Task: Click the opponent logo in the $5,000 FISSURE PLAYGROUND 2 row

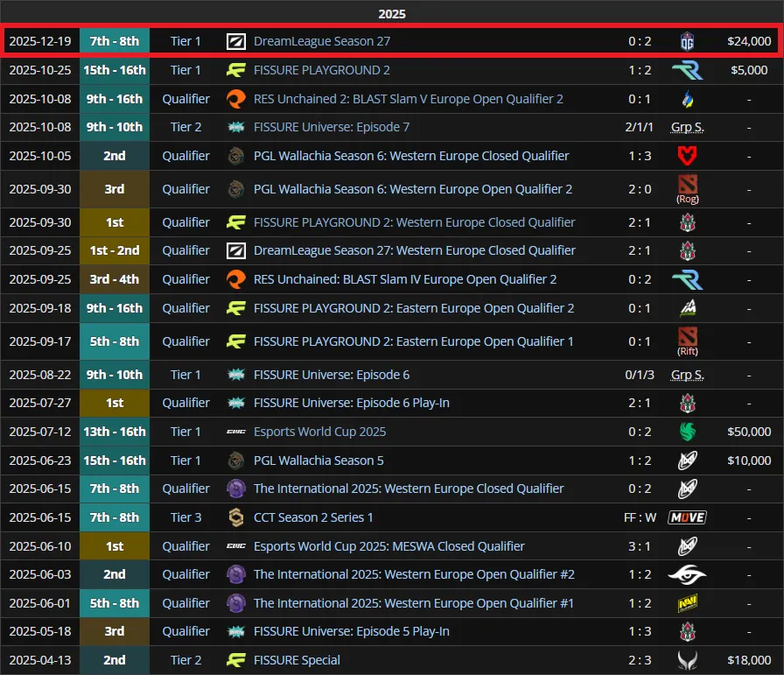Action: pyautogui.click(x=688, y=71)
